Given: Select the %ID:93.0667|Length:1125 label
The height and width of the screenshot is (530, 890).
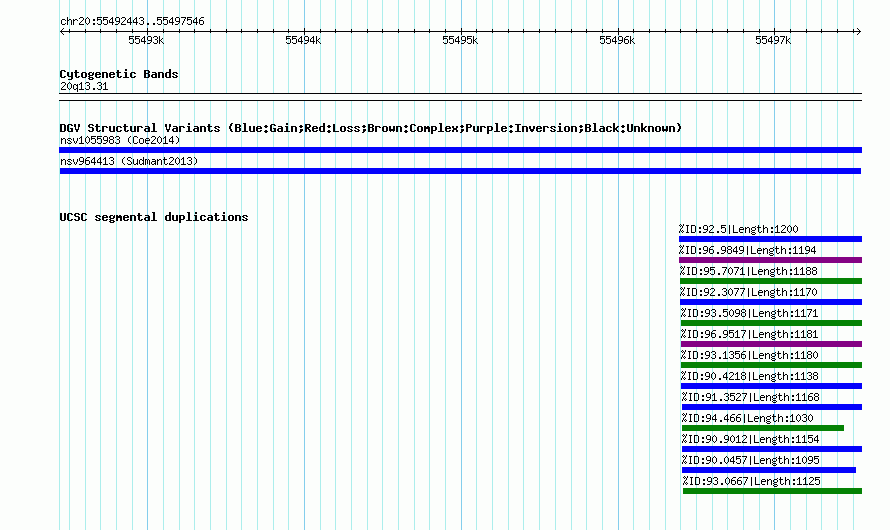Looking at the screenshot, I should click(752, 481).
